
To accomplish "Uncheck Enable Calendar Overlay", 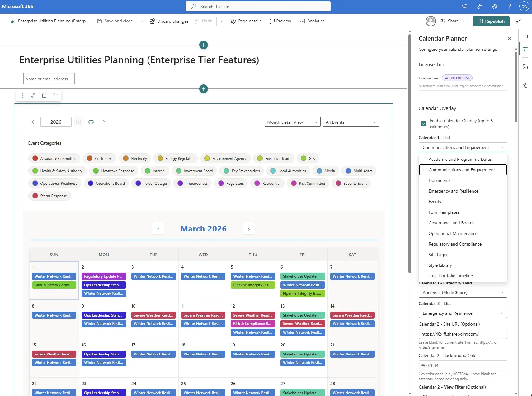I will (x=423, y=123).
